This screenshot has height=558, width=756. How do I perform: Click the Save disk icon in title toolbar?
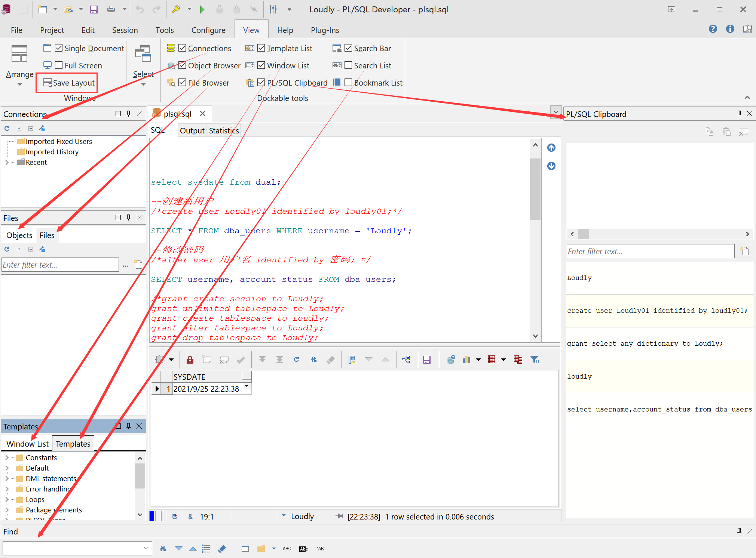pyautogui.click(x=94, y=10)
